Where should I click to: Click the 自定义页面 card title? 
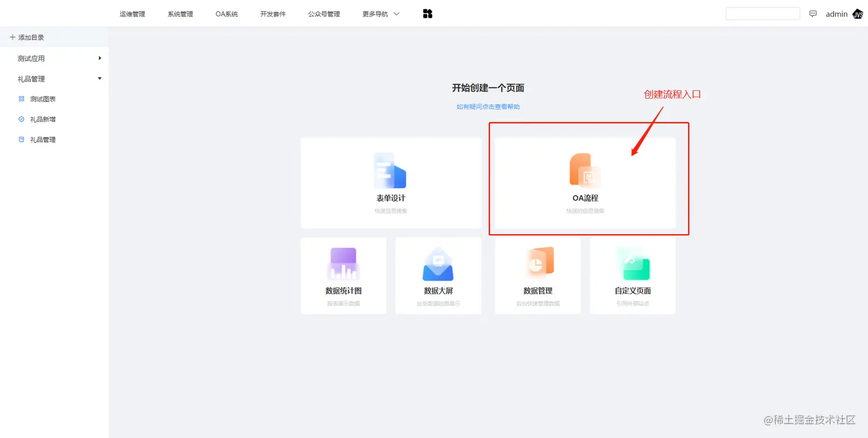click(x=633, y=290)
